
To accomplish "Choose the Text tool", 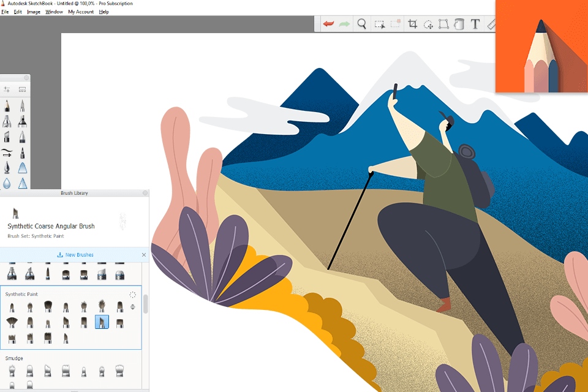I will tap(475, 24).
